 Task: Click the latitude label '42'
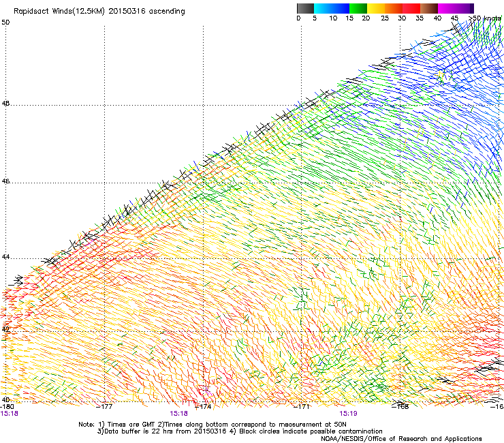point(5,329)
